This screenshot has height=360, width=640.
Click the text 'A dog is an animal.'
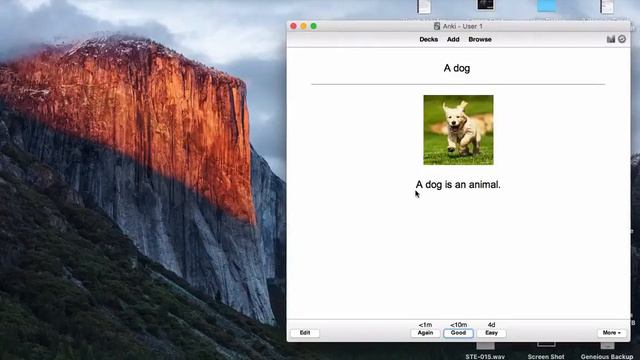pos(458,184)
